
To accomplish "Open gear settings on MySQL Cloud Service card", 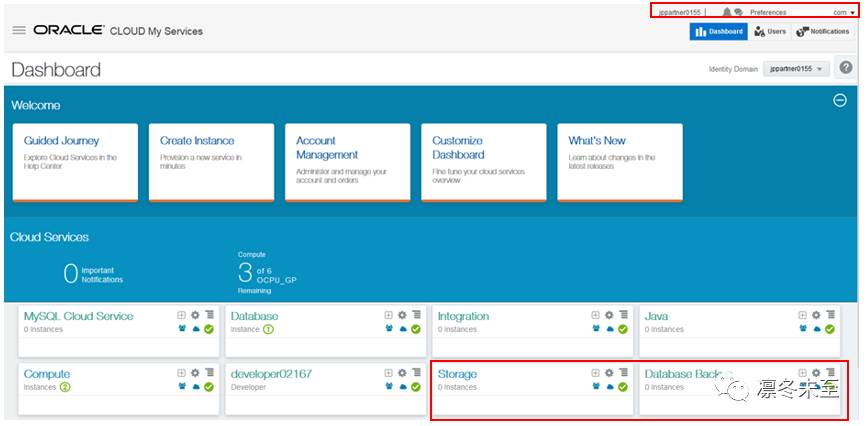I will [x=195, y=315].
